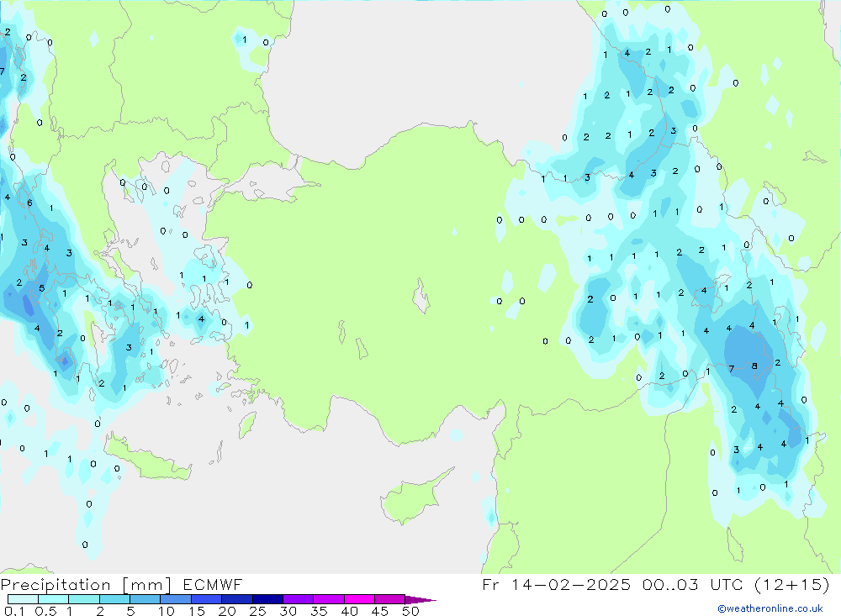The width and height of the screenshot is (841, 616).
Task: Click the 30–35 mm purple legend swatch
Action: tap(299, 599)
